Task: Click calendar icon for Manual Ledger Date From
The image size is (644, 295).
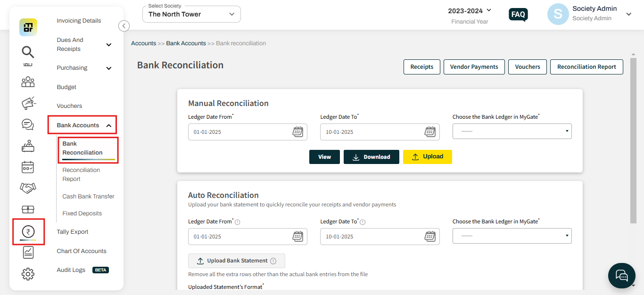Action: tap(297, 131)
